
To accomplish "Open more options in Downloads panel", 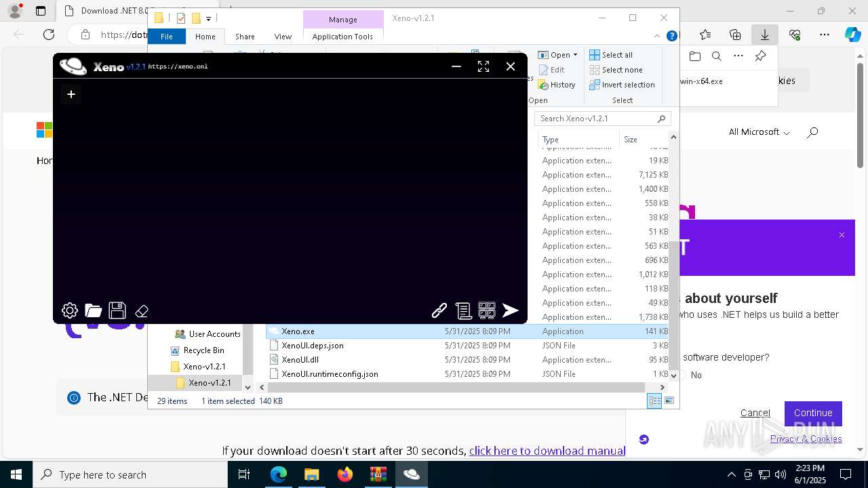I will (x=738, y=56).
